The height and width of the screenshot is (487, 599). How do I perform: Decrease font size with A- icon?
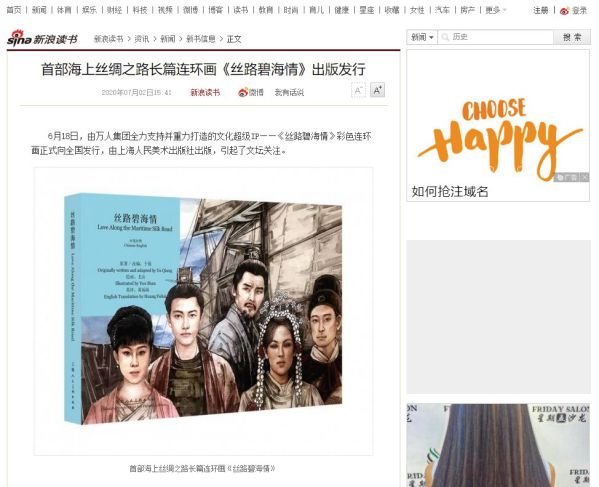tap(358, 91)
